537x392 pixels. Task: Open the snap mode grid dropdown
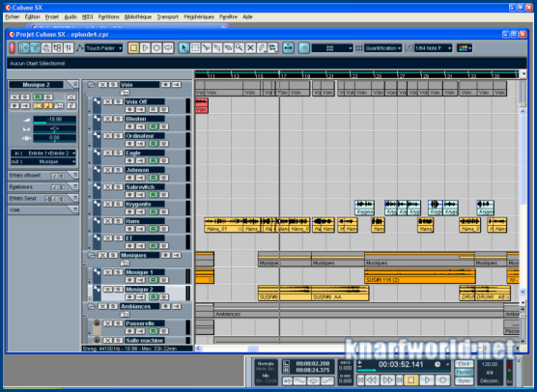click(332, 48)
